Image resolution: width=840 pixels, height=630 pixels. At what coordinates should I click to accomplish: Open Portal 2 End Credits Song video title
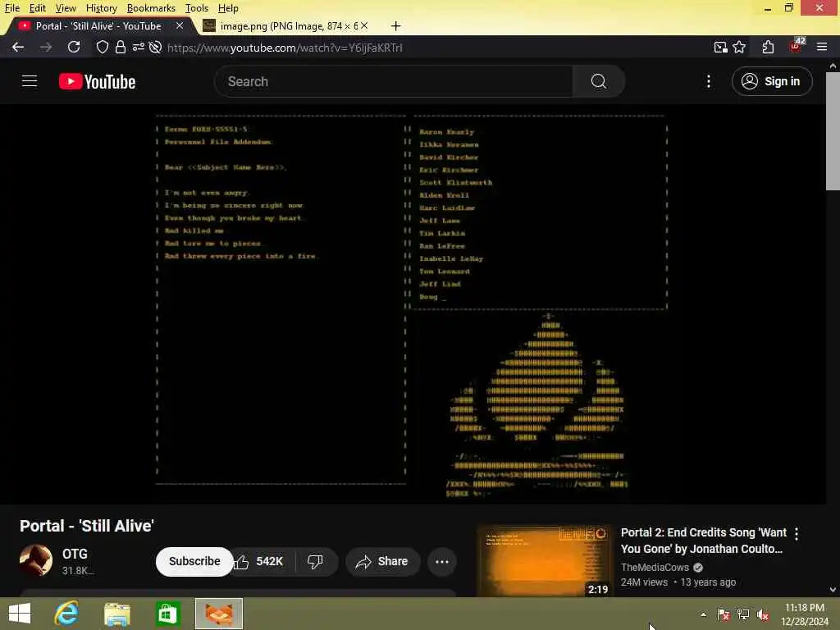pyautogui.click(x=703, y=541)
